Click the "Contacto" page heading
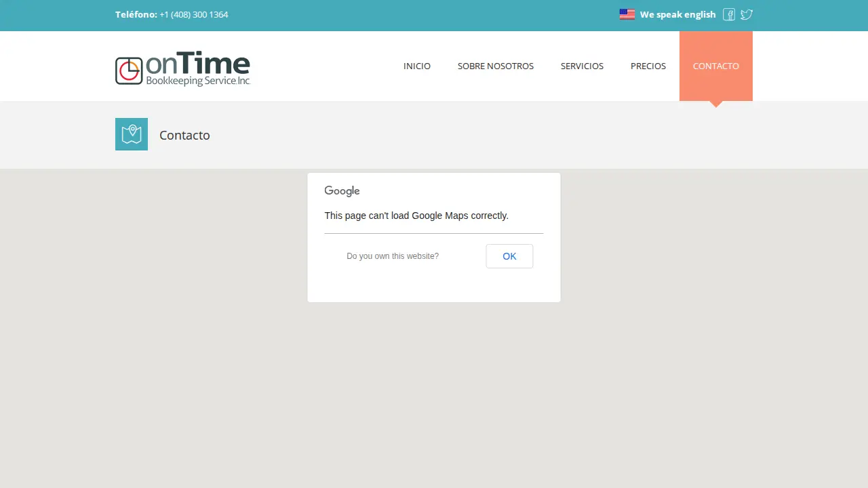 [184, 135]
